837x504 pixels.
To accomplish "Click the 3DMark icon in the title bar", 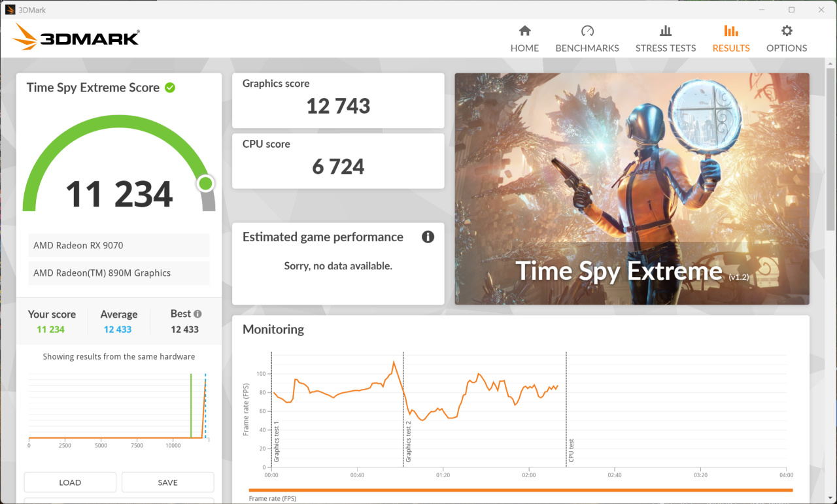I will pyautogui.click(x=10, y=10).
